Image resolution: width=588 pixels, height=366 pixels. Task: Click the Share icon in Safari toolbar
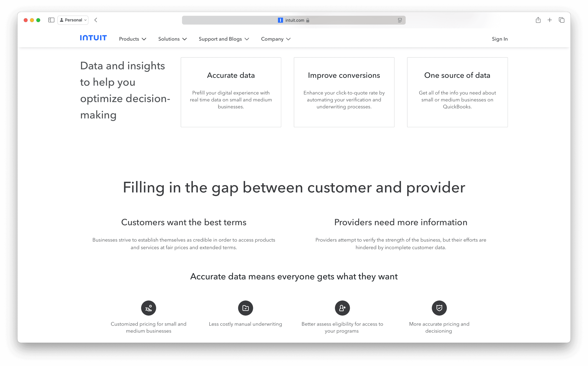click(x=538, y=20)
